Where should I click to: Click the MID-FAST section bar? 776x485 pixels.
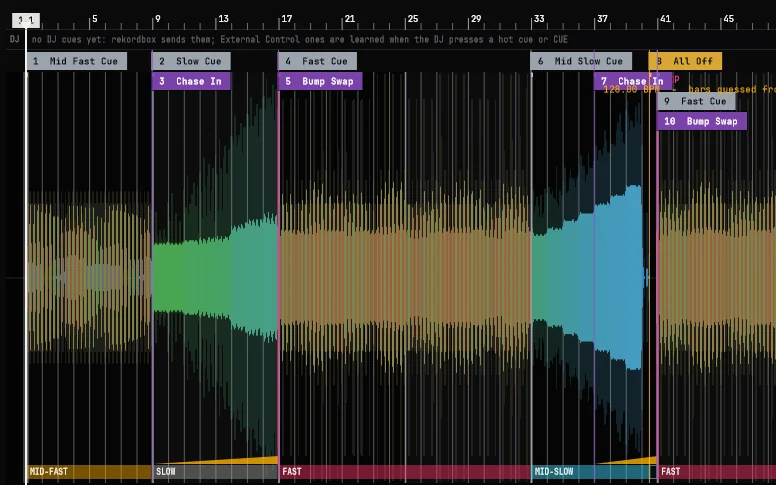[x=89, y=472]
